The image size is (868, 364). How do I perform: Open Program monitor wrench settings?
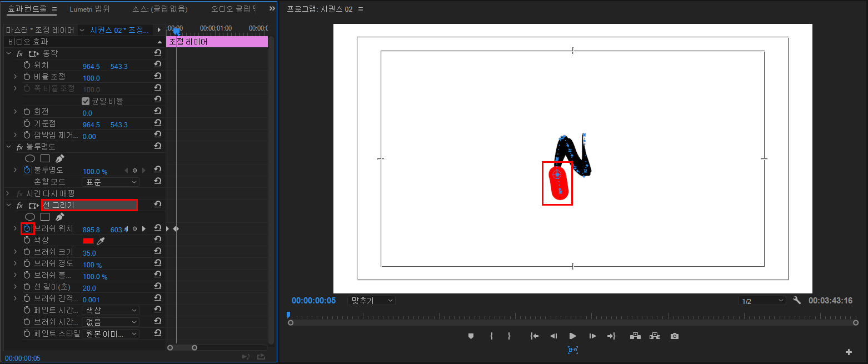(x=797, y=300)
